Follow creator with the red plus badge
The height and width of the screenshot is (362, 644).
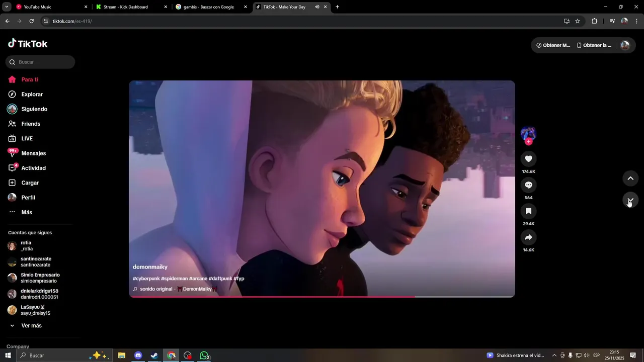(528, 142)
